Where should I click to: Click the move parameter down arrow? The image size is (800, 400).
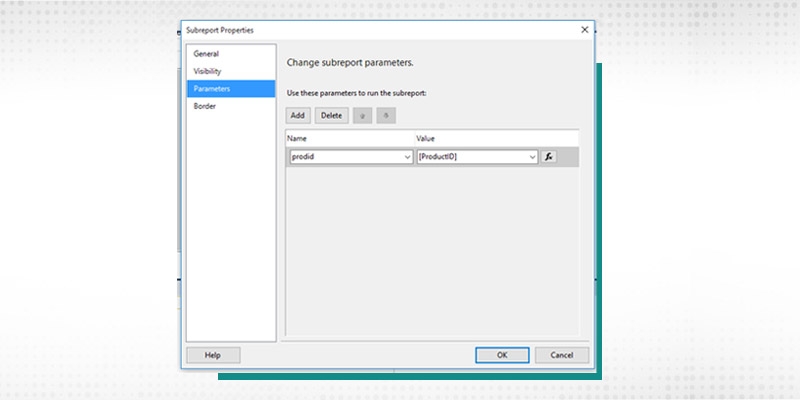click(x=386, y=115)
